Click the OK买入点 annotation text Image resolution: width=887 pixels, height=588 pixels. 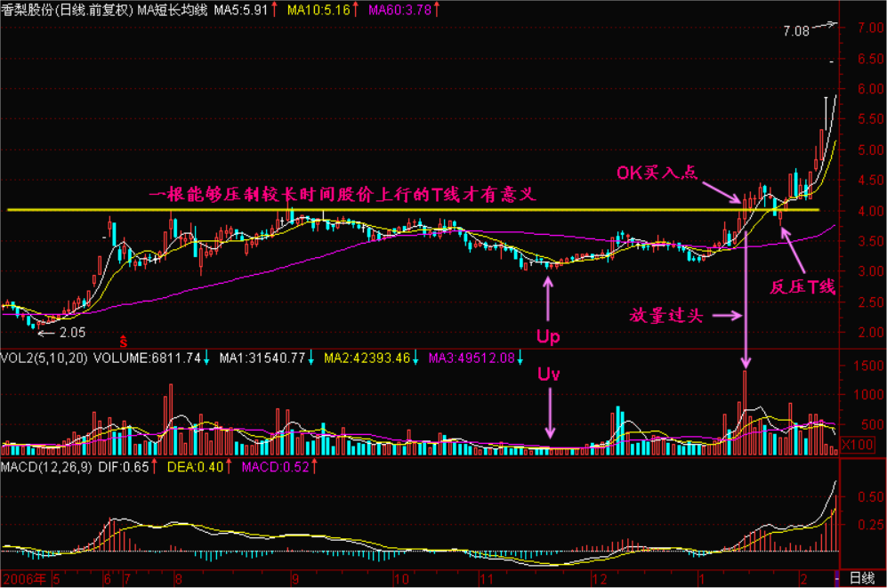coord(657,172)
